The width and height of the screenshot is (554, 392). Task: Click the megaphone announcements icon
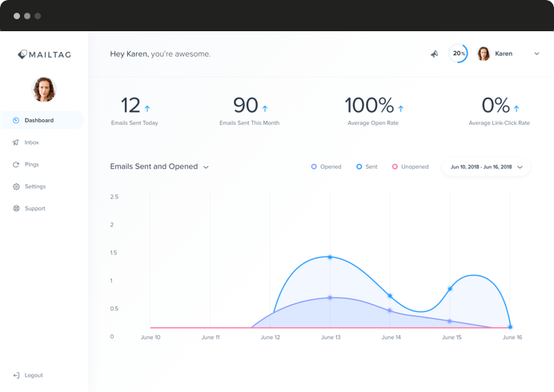pos(434,54)
